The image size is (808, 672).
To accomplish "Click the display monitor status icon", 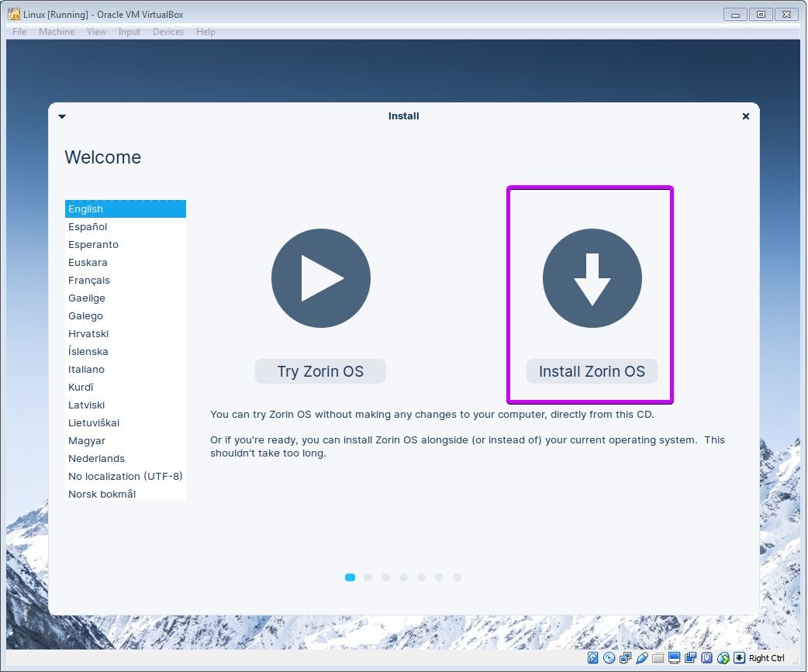I will [674, 657].
